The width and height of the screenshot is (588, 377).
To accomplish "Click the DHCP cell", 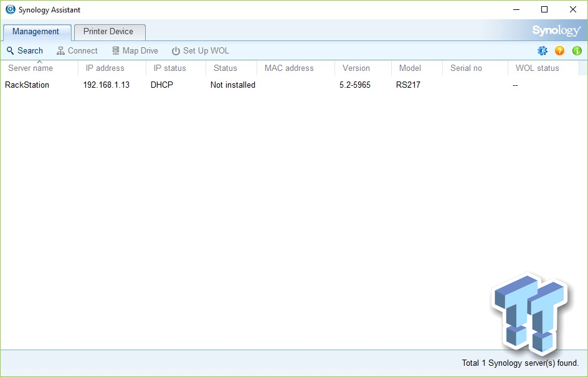I will point(161,85).
